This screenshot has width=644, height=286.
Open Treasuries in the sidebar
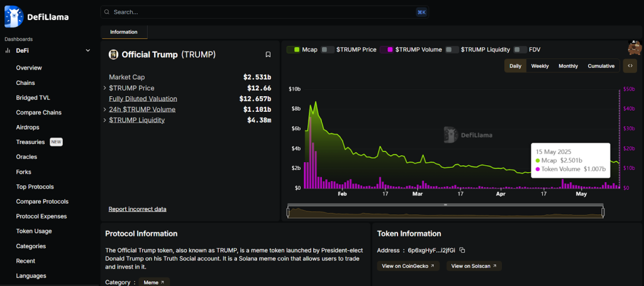tap(30, 142)
